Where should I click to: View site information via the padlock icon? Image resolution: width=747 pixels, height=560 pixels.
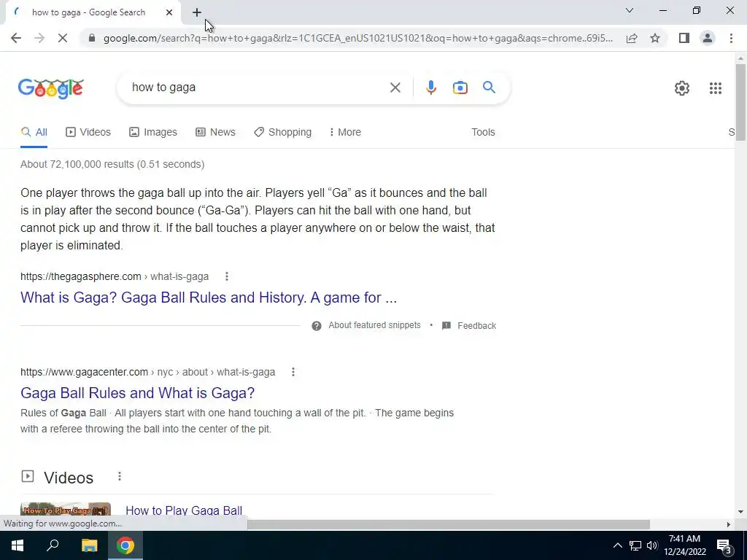coord(93,38)
